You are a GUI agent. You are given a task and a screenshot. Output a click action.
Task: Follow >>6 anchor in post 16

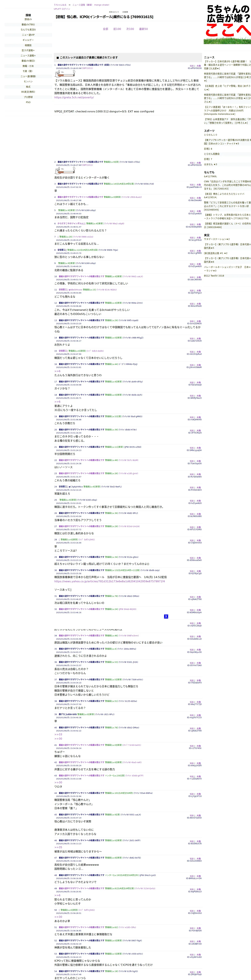[x=57, y=371]
